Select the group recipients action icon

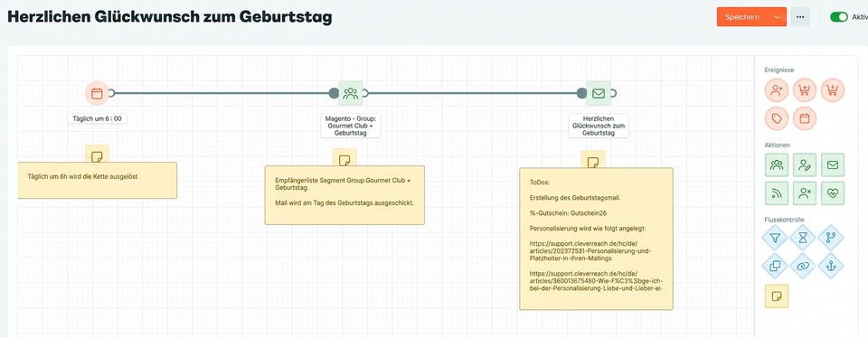pos(777,164)
